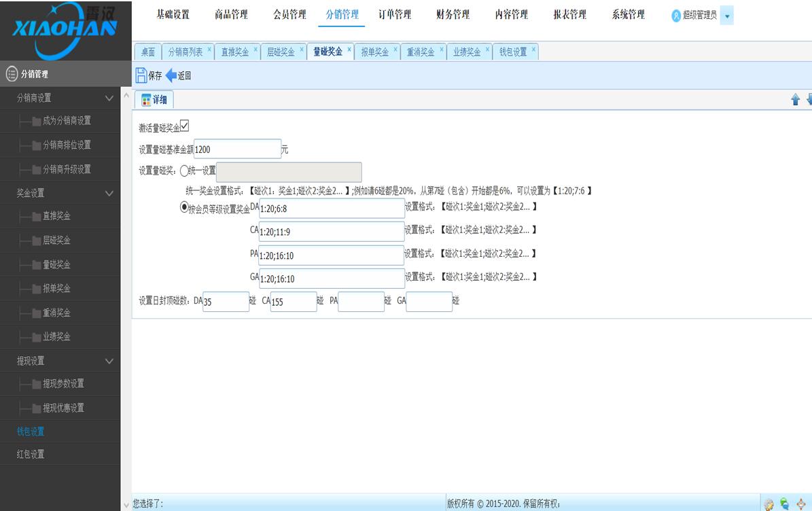
Task: Open the 超级管理员 dropdown arrow
Action: point(727,16)
